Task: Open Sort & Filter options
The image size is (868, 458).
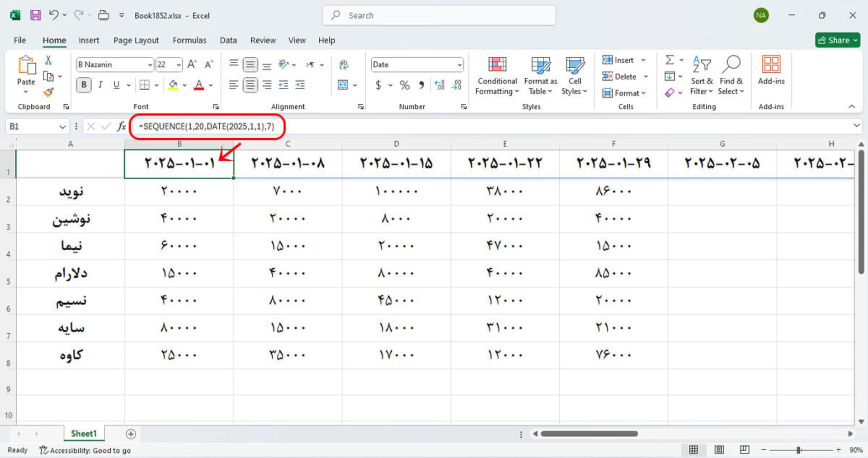Action: point(701,76)
